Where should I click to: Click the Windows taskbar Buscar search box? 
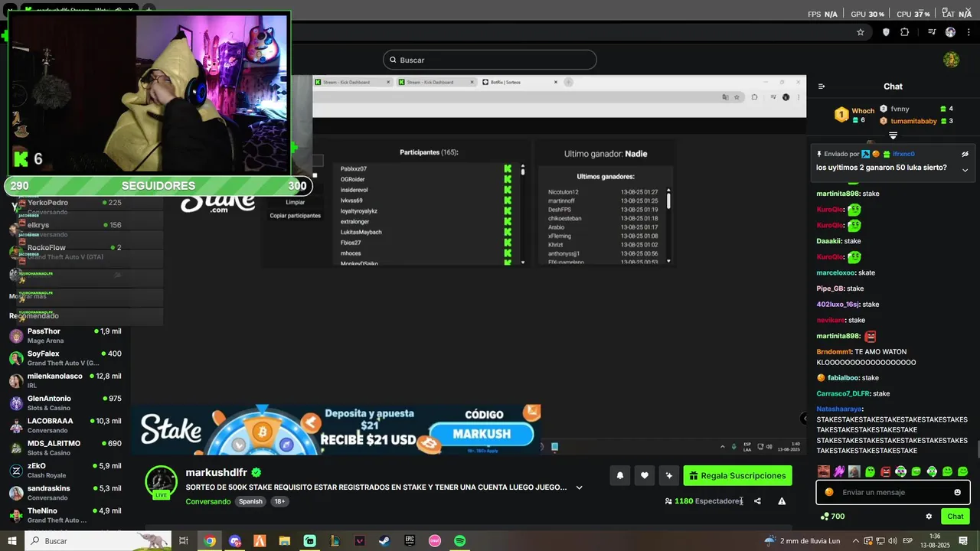pyautogui.click(x=98, y=541)
